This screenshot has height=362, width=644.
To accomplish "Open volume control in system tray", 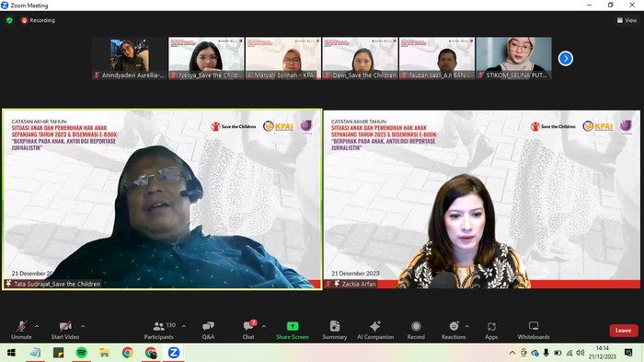I will pyautogui.click(x=580, y=353).
